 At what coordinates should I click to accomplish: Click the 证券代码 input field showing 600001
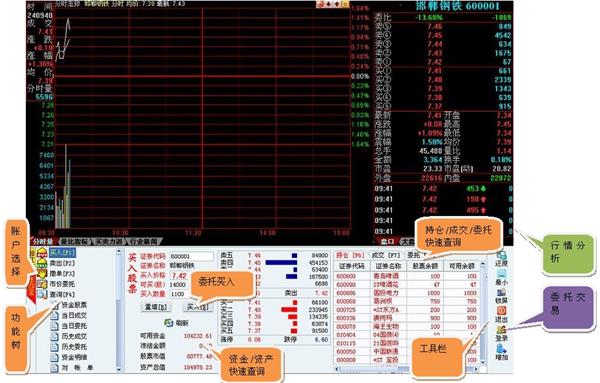pos(192,256)
